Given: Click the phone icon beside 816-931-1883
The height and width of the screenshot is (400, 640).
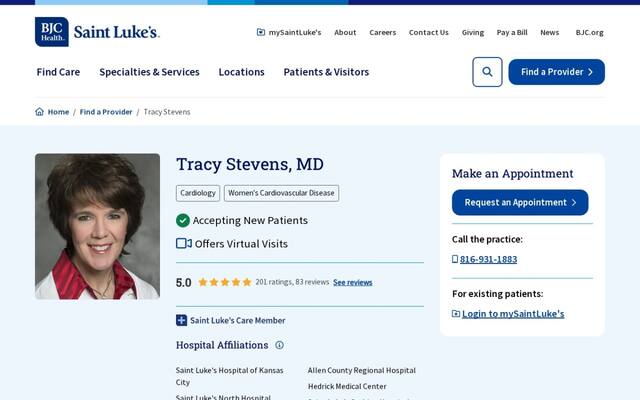Looking at the screenshot, I should (455, 259).
